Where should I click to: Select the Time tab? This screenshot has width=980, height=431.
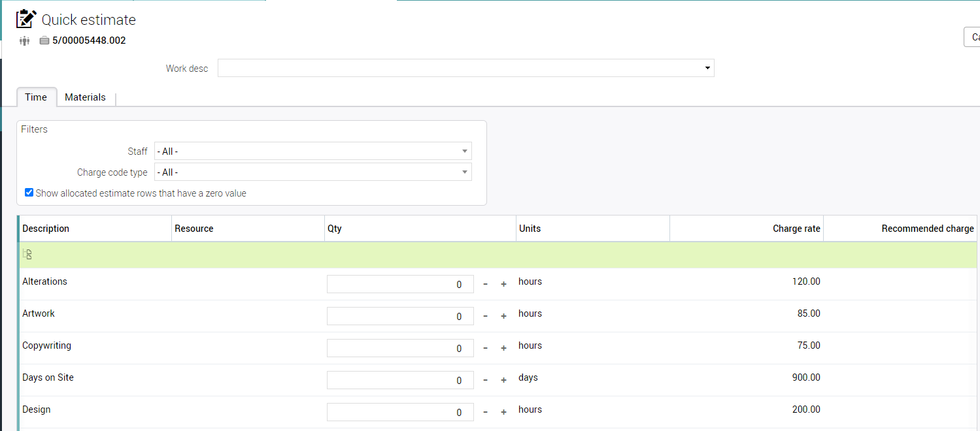click(x=36, y=97)
